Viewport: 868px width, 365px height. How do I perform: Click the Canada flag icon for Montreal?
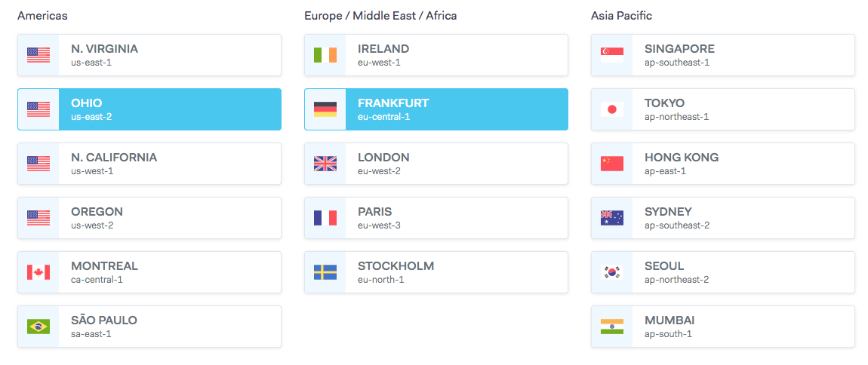click(38, 272)
